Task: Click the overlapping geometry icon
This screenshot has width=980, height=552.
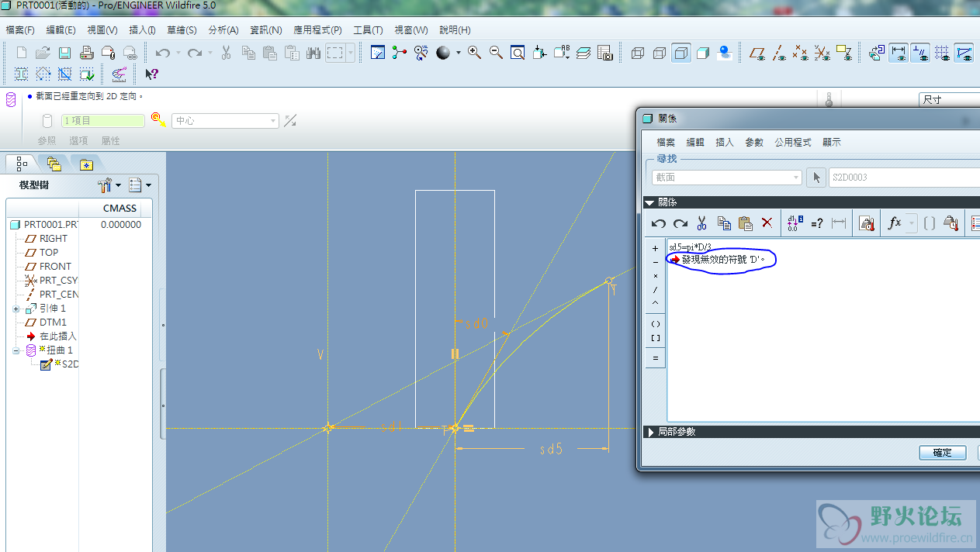Action: click(x=64, y=74)
